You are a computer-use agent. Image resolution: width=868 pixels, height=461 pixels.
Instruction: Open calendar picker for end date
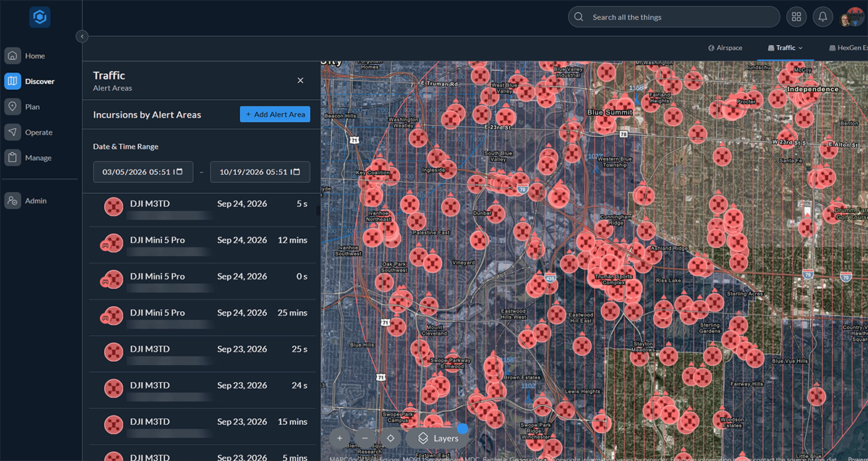click(x=297, y=172)
